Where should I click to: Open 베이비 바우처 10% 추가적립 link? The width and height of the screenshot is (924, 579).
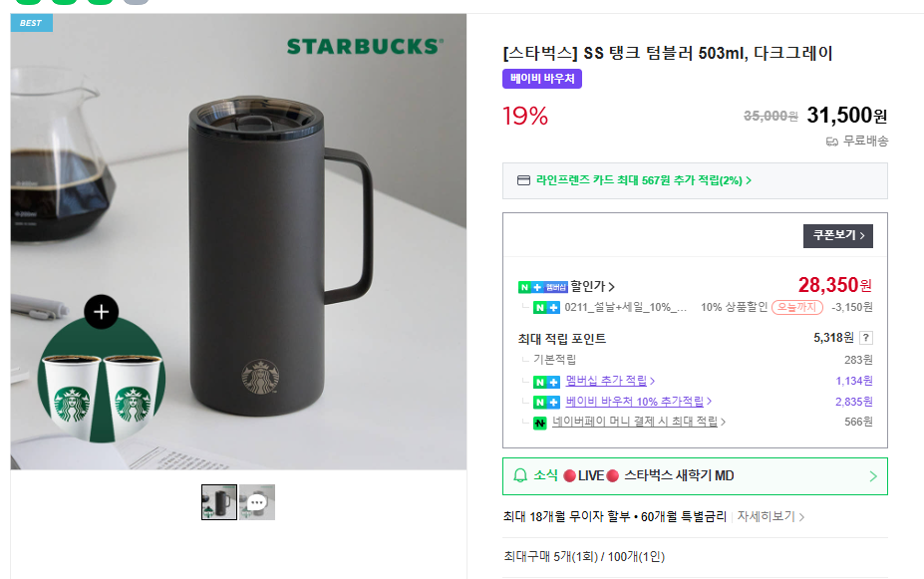tap(638, 402)
